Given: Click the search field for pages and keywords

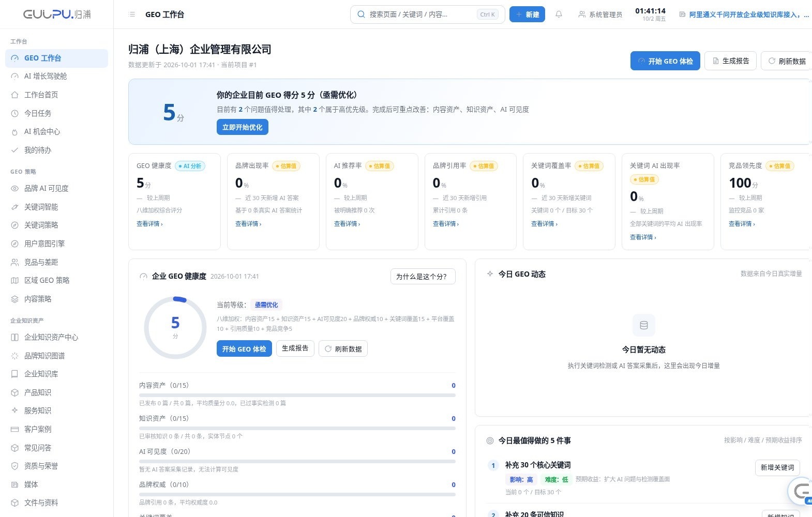Looking at the screenshot, I should pyautogui.click(x=428, y=14).
